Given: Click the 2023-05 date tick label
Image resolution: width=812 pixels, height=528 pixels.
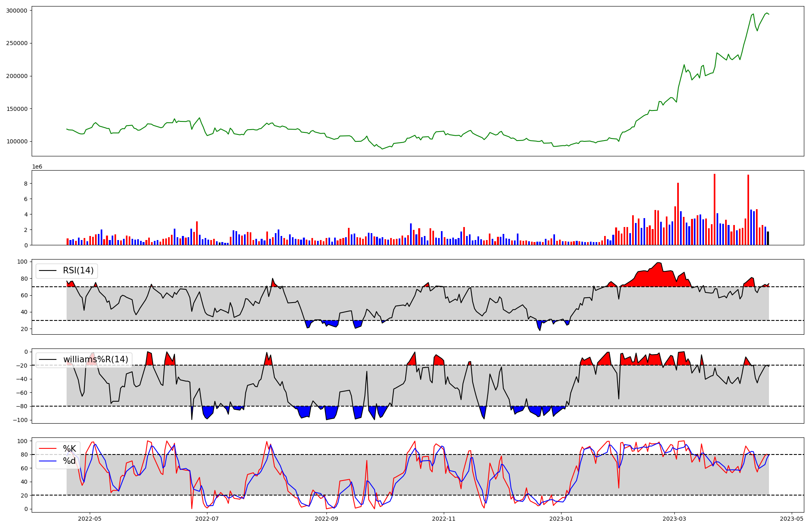Looking at the screenshot, I should (792, 519).
